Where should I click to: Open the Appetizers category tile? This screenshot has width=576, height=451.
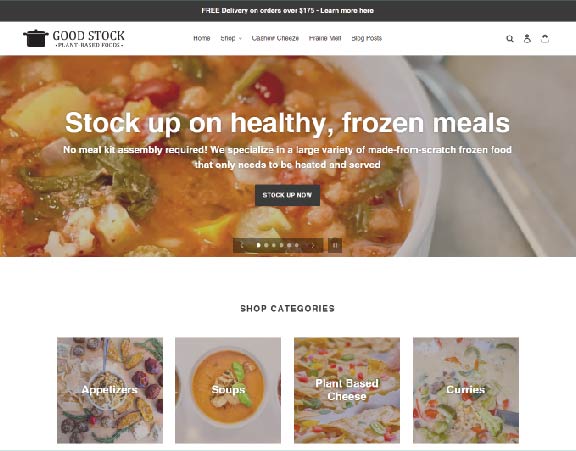coord(110,390)
